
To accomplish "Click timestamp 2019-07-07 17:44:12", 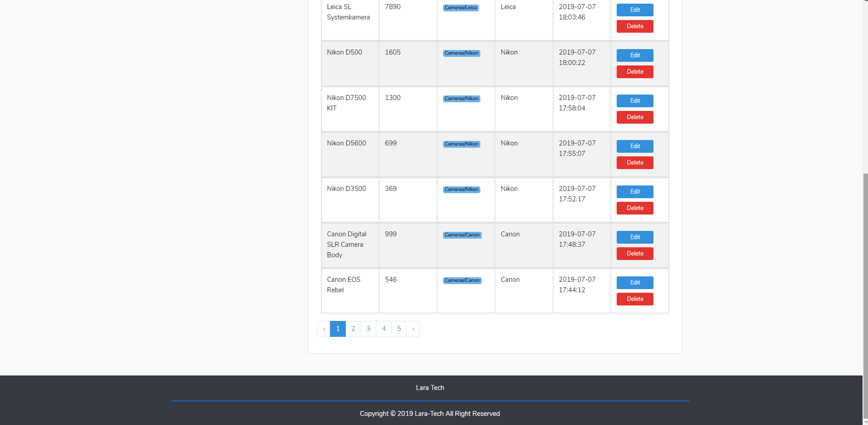I will pyautogui.click(x=577, y=285).
